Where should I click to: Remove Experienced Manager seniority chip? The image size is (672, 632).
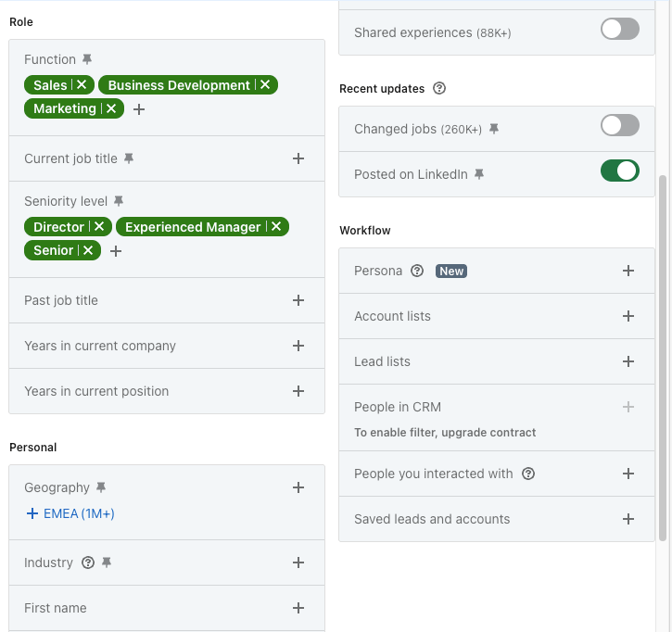coord(275,227)
